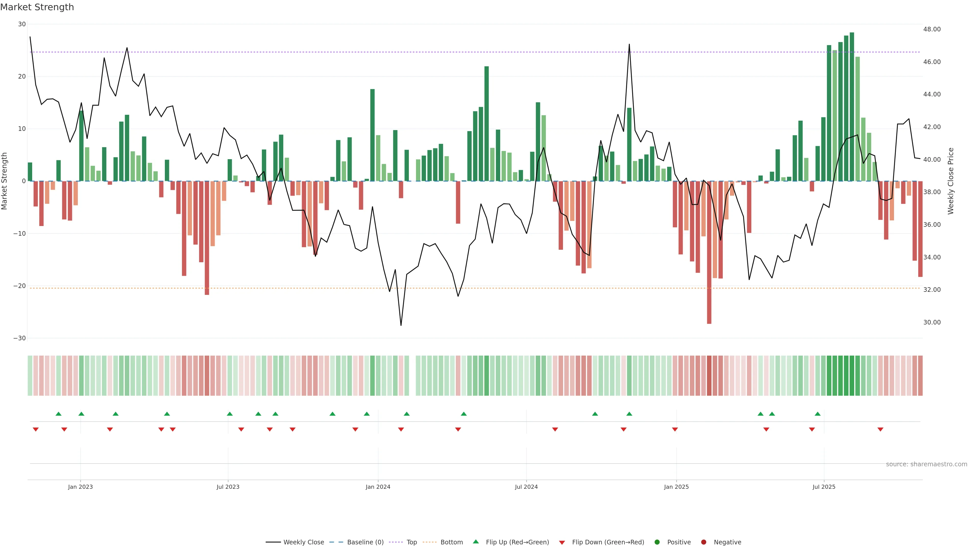Click the purple Top legend line
The width and height of the screenshot is (980, 551).
396,542
